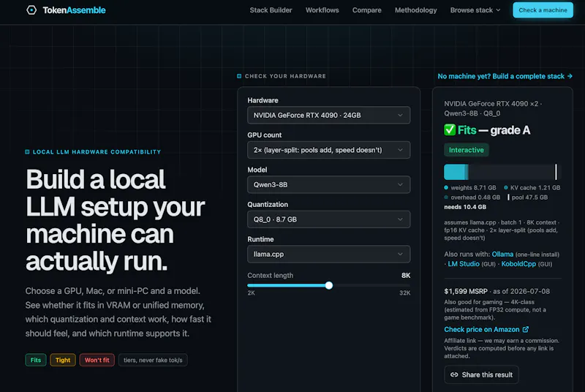Click the Context length slider track near 32K
The image size is (585, 392).
[x=405, y=285]
